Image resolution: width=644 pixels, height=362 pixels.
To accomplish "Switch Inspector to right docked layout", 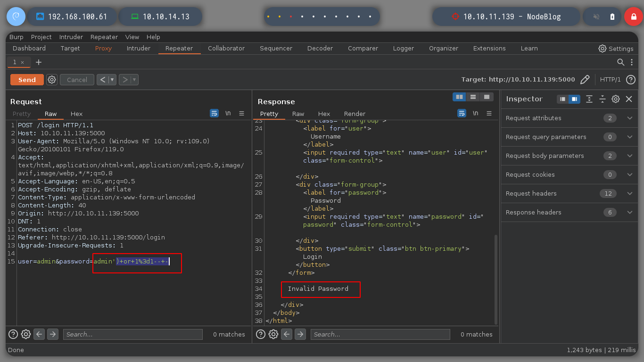I will click(x=574, y=99).
